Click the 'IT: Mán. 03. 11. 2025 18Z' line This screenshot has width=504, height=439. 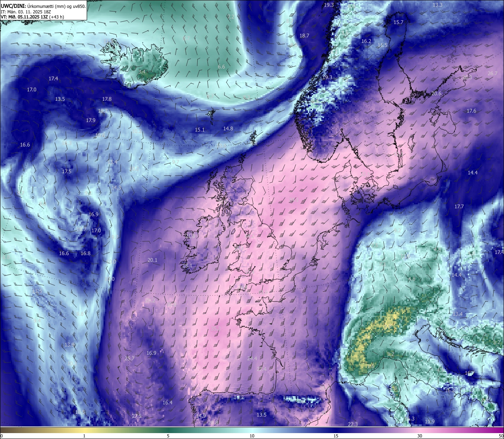26,12
